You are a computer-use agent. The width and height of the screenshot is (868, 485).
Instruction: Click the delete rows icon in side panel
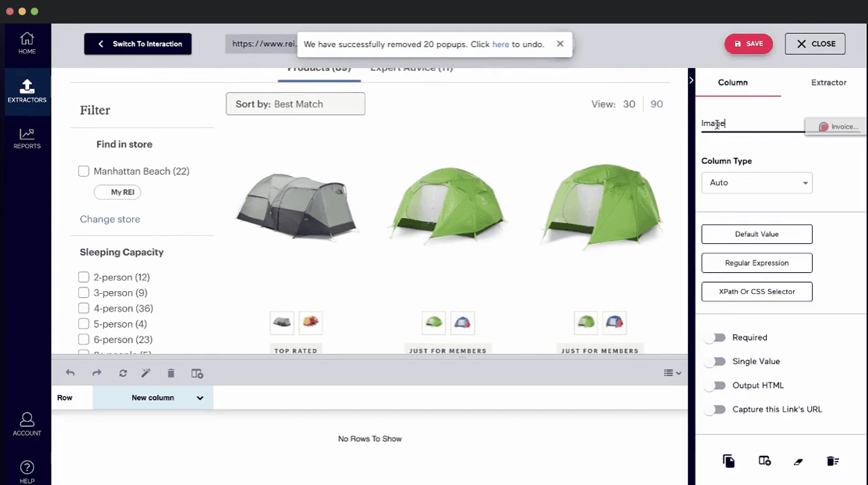pos(833,461)
